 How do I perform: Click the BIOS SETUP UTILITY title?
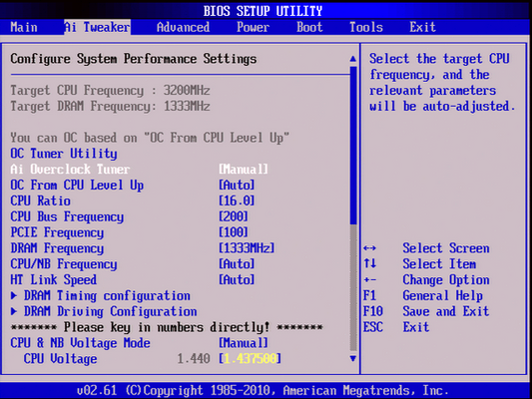(x=263, y=11)
